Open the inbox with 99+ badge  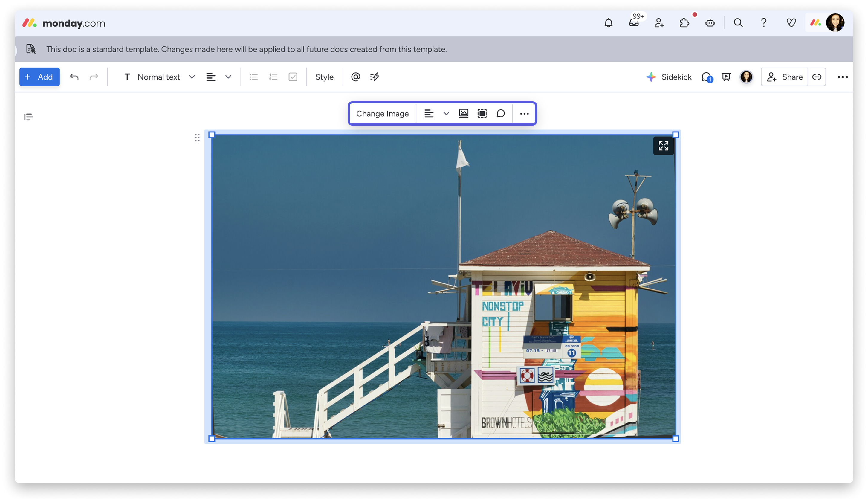(x=634, y=23)
